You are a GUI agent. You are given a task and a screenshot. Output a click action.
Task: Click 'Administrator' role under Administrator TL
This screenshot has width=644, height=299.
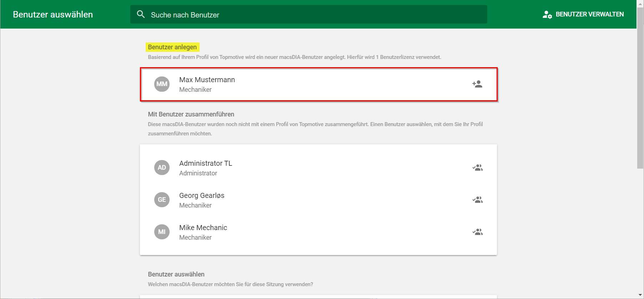point(198,173)
